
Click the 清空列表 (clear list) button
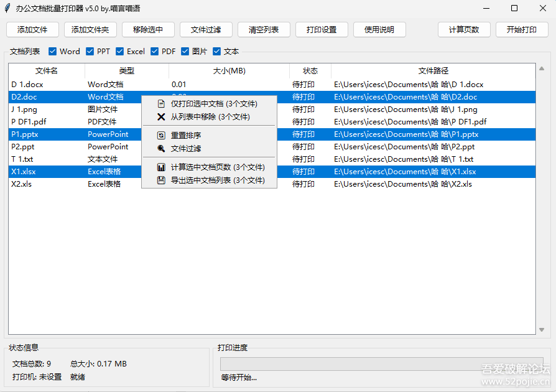point(264,29)
